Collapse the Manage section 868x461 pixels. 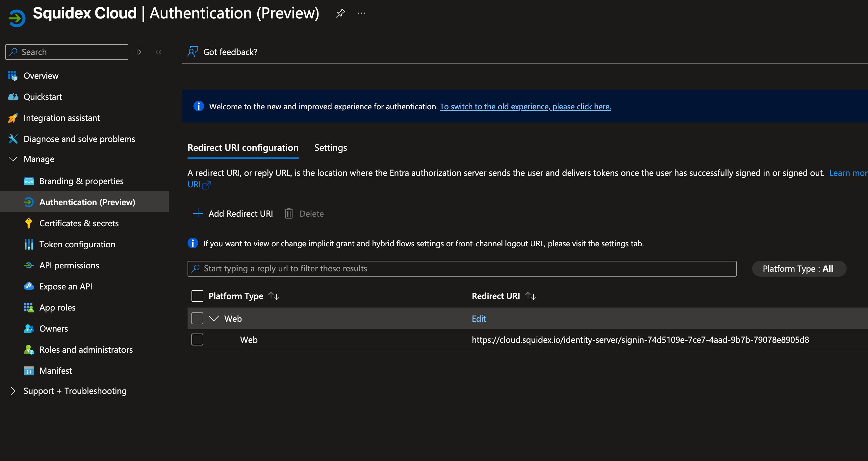13,159
